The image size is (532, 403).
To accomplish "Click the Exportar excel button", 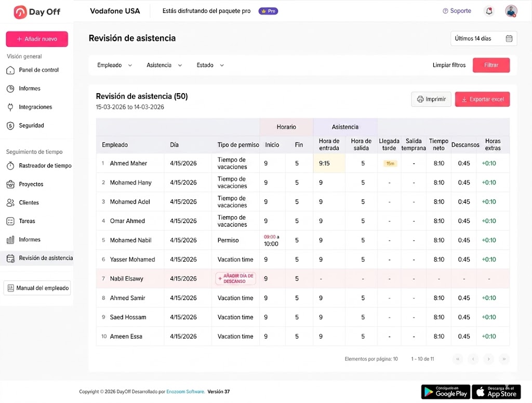I will point(482,99).
